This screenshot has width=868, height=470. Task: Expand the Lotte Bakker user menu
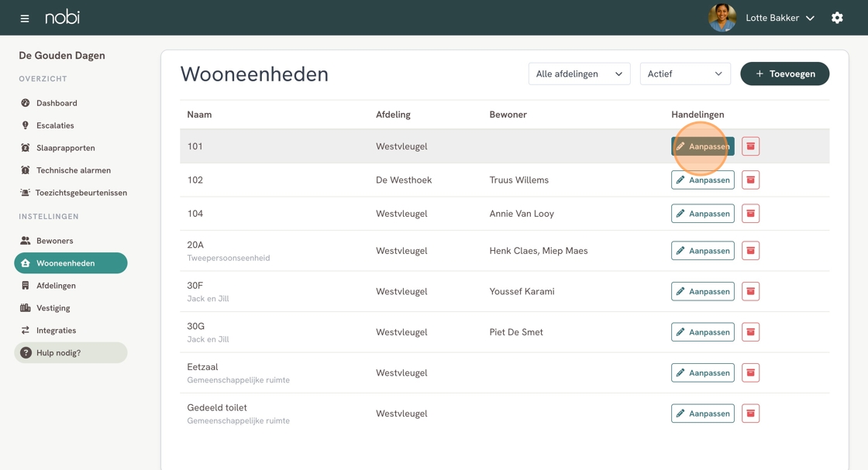tap(780, 18)
